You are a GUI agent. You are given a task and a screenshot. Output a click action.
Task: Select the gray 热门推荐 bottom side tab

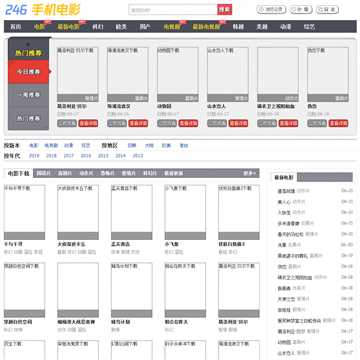29,118
